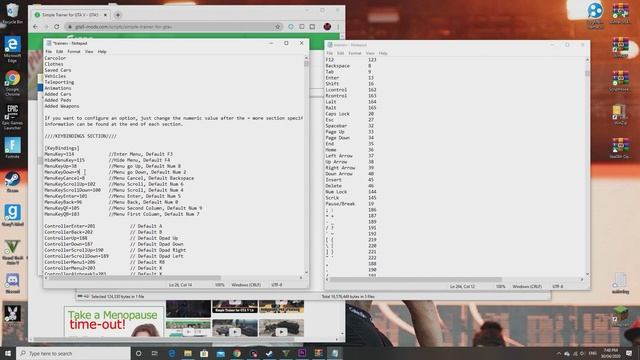The image size is (640, 360).
Task: Open the Action Center notifications icon
Action: pos(629,353)
